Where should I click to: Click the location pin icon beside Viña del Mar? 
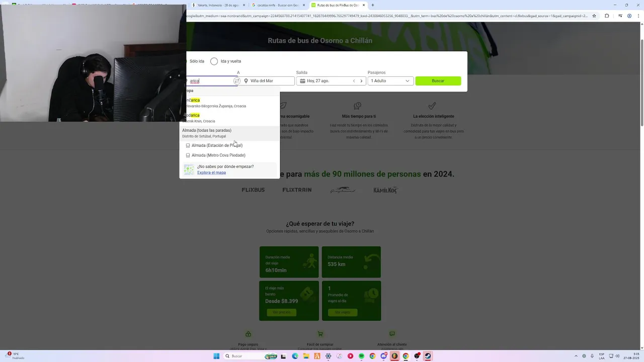tap(246, 81)
